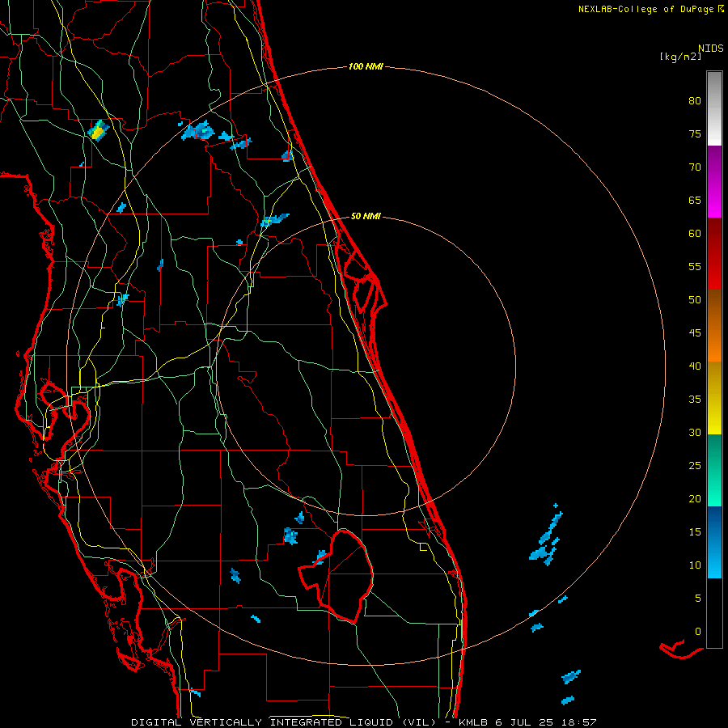This screenshot has width=728, height=728.
Task: Select the 45 scale label
Action: 695,332
